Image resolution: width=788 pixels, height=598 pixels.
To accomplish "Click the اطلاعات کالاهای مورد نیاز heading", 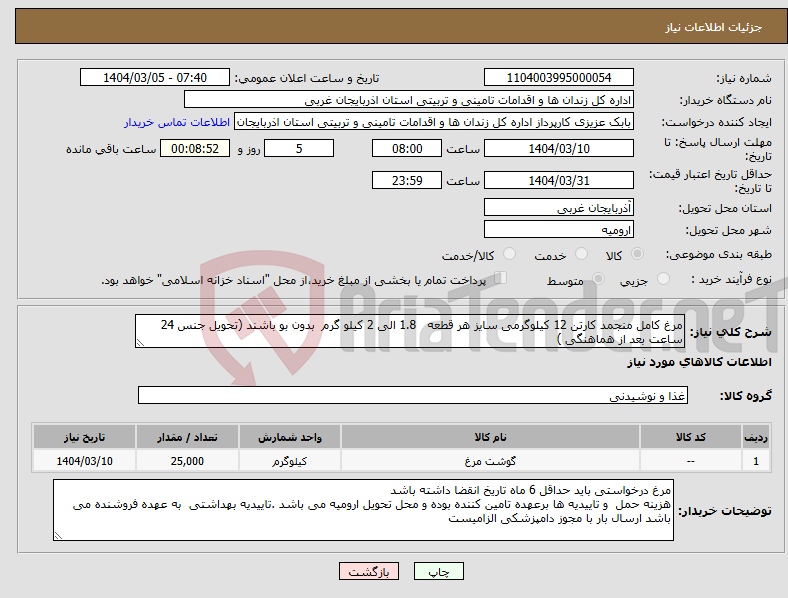I will pos(699,362).
